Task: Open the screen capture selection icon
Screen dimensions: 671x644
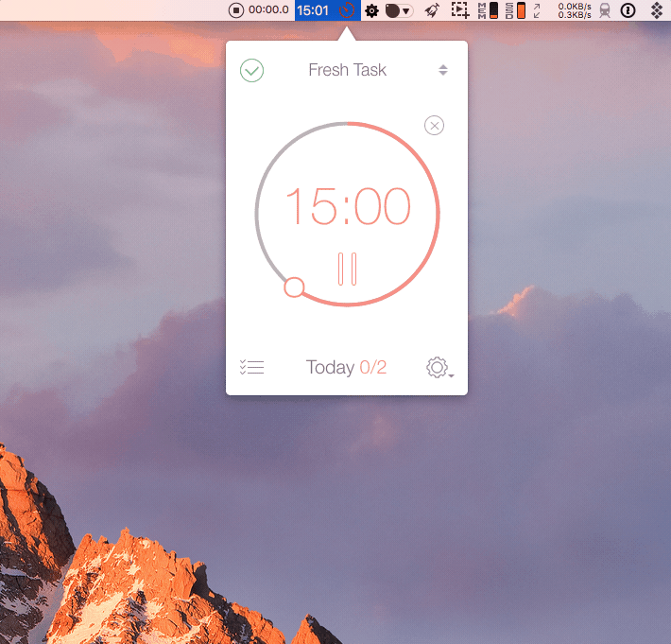Action: tap(460, 10)
